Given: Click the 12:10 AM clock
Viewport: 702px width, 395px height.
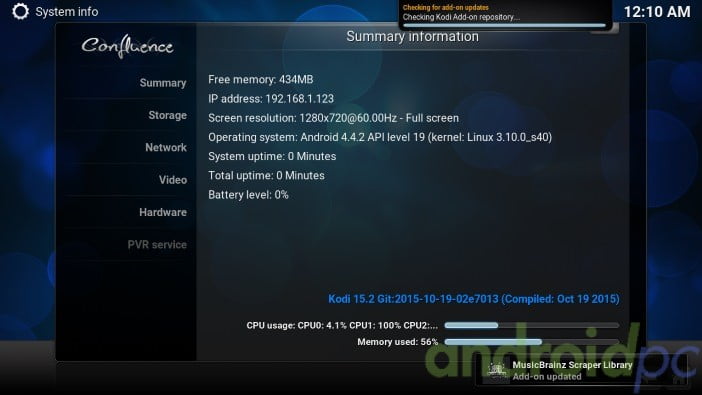Looking at the screenshot, I should tap(657, 12).
